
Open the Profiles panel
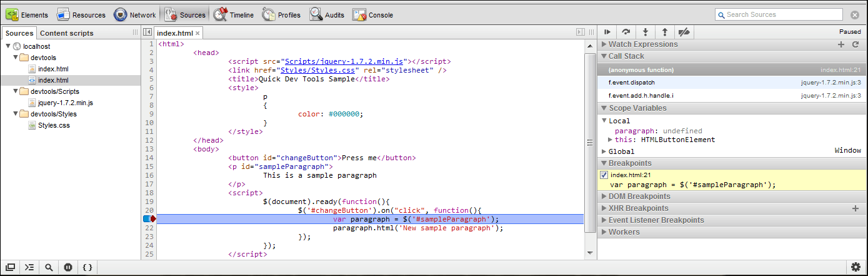(282, 14)
